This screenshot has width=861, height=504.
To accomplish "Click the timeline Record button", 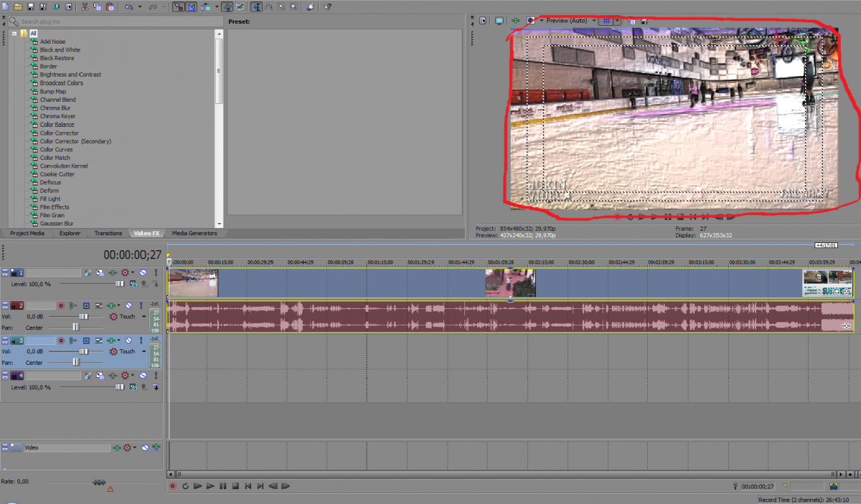I will point(173,486).
